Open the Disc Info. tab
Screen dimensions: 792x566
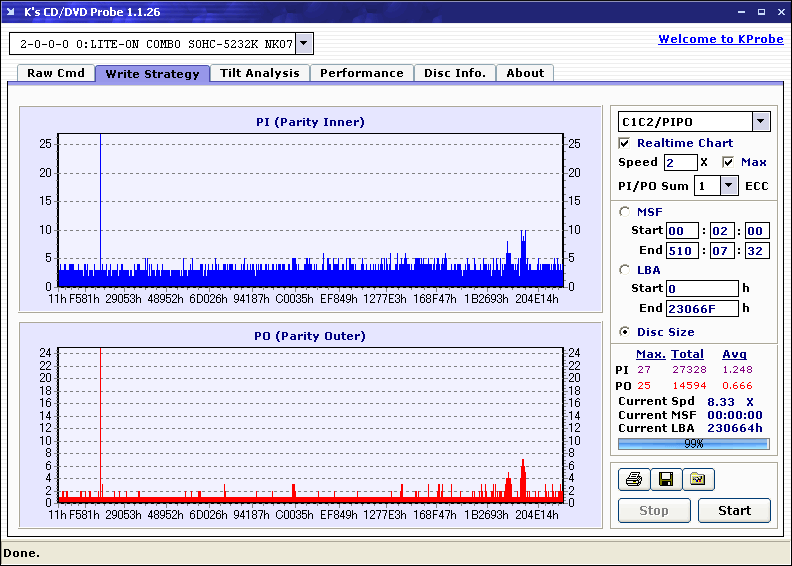pos(455,73)
